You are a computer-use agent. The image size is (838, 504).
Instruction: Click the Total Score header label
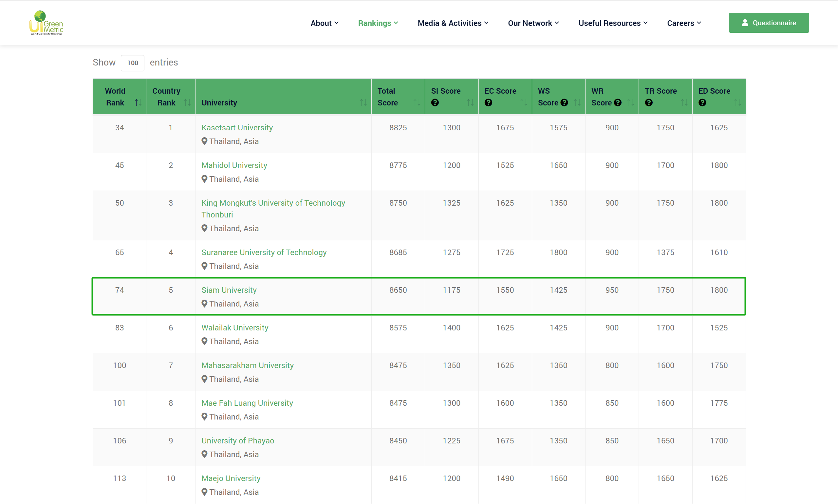[x=388, y=97]
